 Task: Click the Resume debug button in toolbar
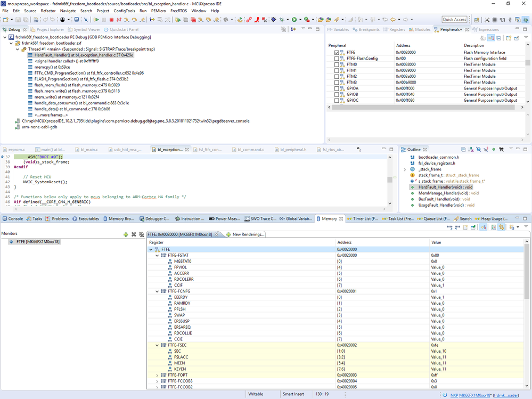pyautogui.click(x=96, y=20)
